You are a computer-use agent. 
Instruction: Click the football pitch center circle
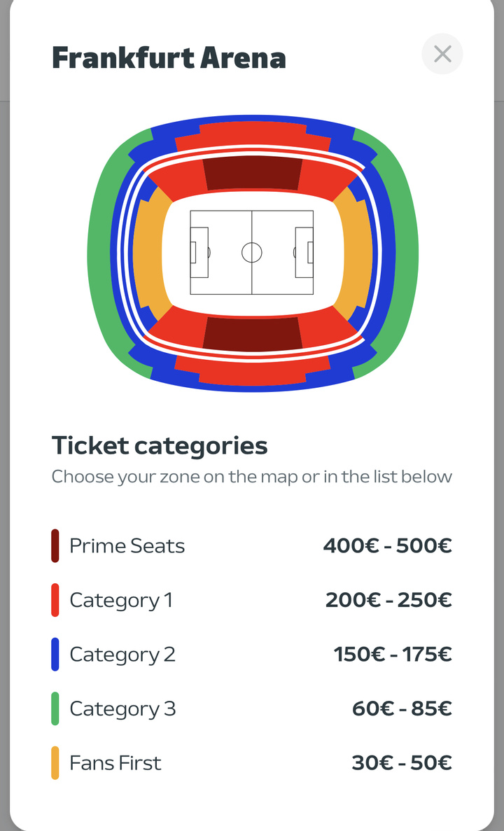pos(252,252)
